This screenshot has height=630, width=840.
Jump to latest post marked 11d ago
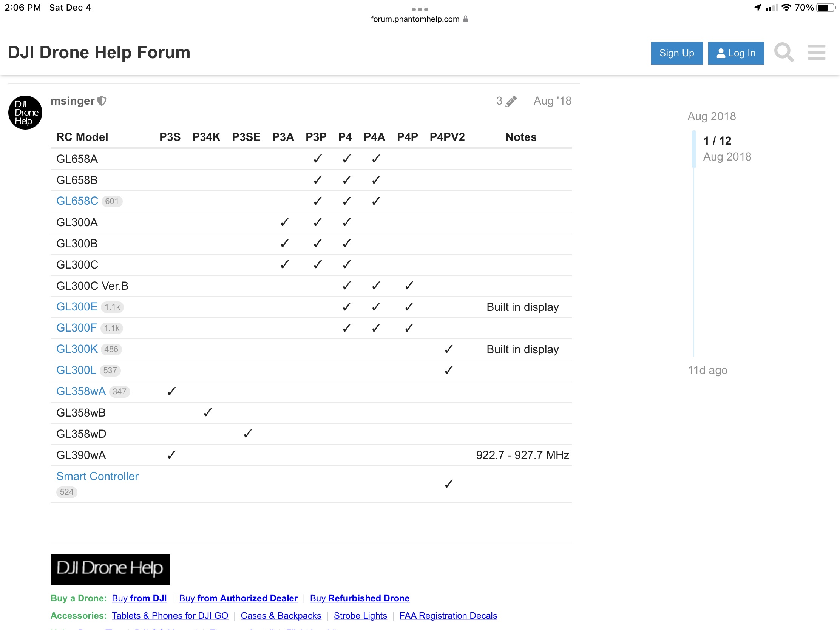tap(707, 370)
